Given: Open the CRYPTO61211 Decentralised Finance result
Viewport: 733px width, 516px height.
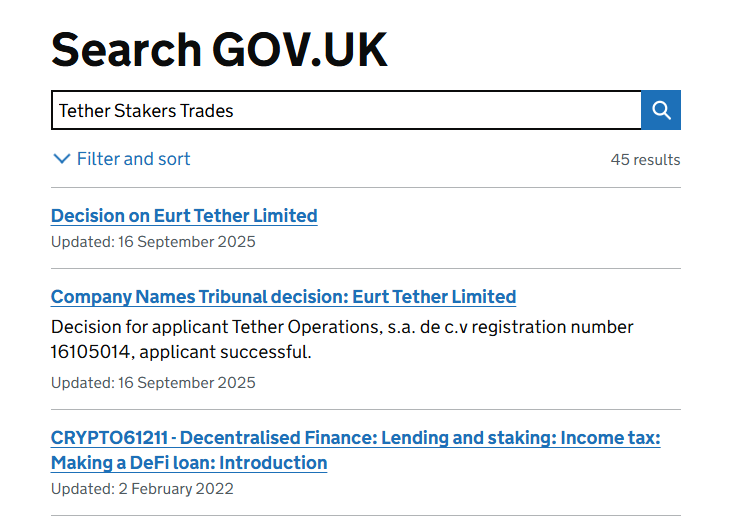Looking at the screenshot, I should (355, 438).
